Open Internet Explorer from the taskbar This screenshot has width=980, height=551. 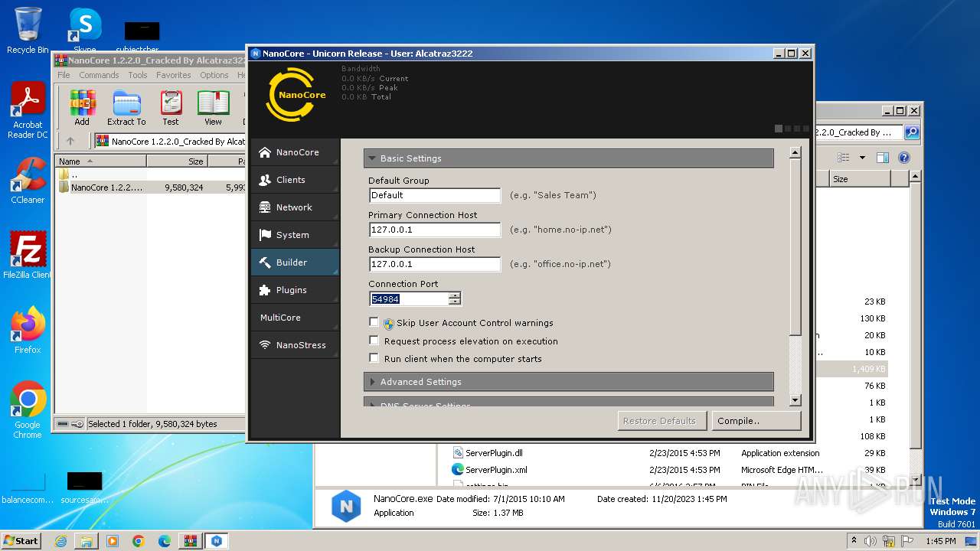(x=60, y=541)
